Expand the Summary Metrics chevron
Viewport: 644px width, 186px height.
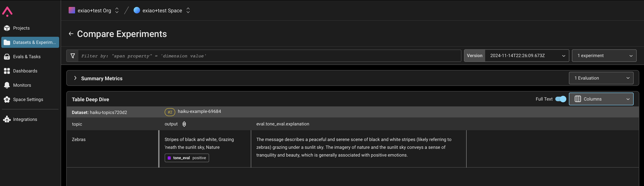(75, 78)
